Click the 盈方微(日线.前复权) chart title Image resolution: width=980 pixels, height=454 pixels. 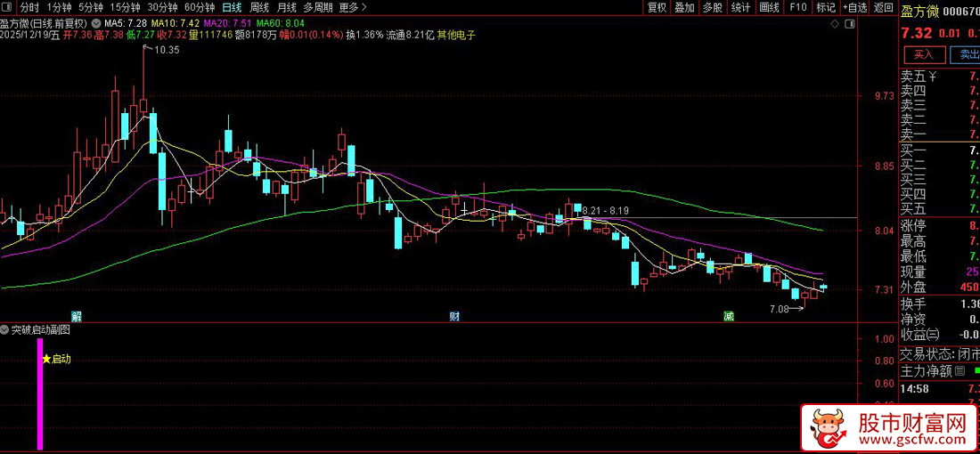pos(44,24)
